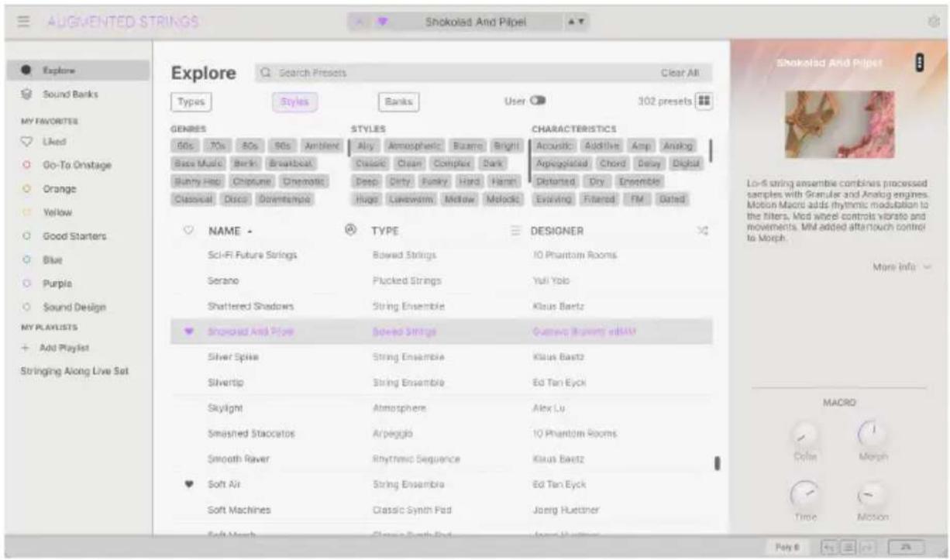This screenshot has width=950, height=560.
Task: Toggle the Arpeggiated characteristic tag
Action: tap(562, 163)
